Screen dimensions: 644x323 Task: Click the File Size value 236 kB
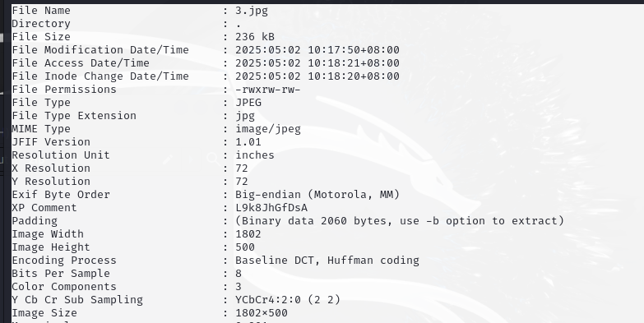click(x=255, y=37)
